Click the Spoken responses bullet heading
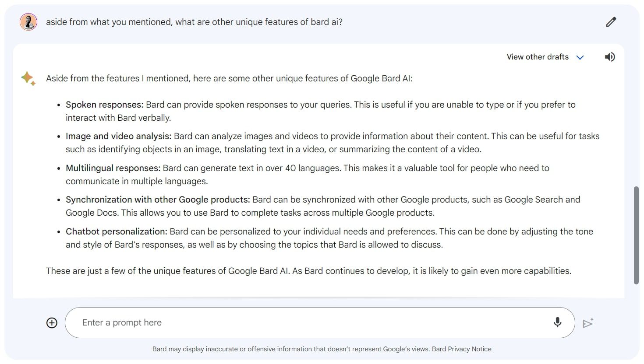This screenshot has width=644, height=364. point(105,105)
